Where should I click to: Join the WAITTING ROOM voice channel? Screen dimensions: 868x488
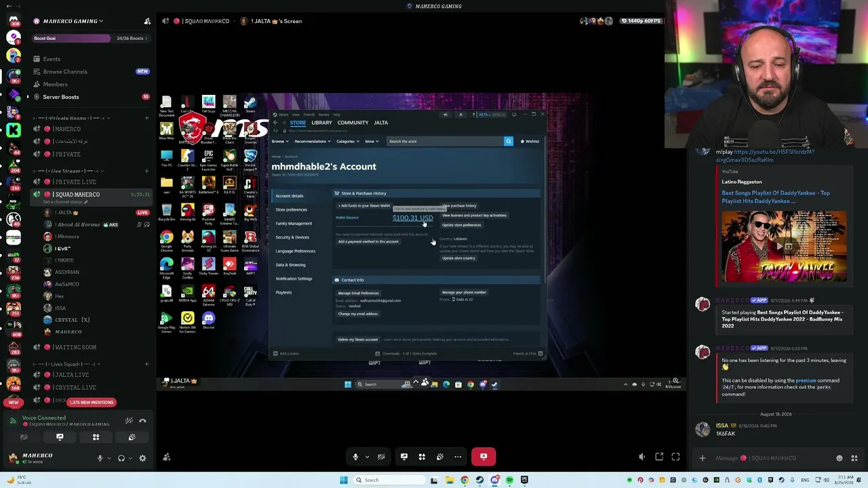(x=75, y=347)
